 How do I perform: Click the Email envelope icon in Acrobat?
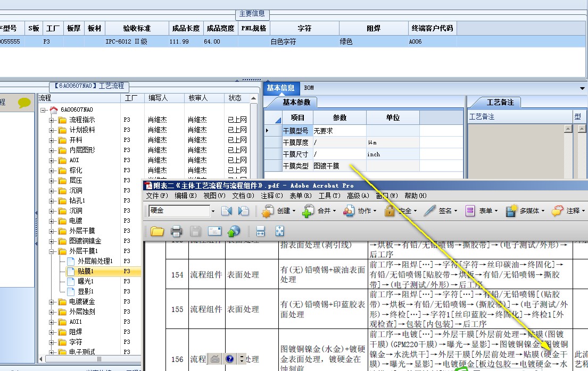tap(214, 231)
